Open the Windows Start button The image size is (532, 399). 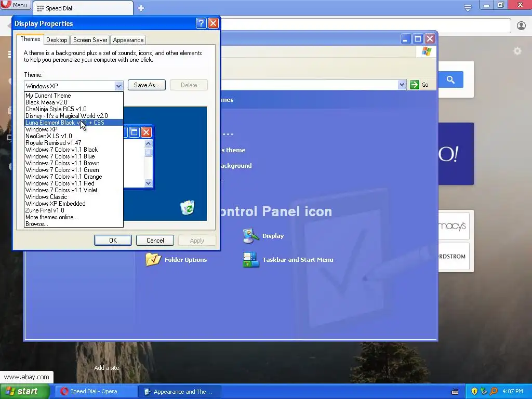pos(25,391)
